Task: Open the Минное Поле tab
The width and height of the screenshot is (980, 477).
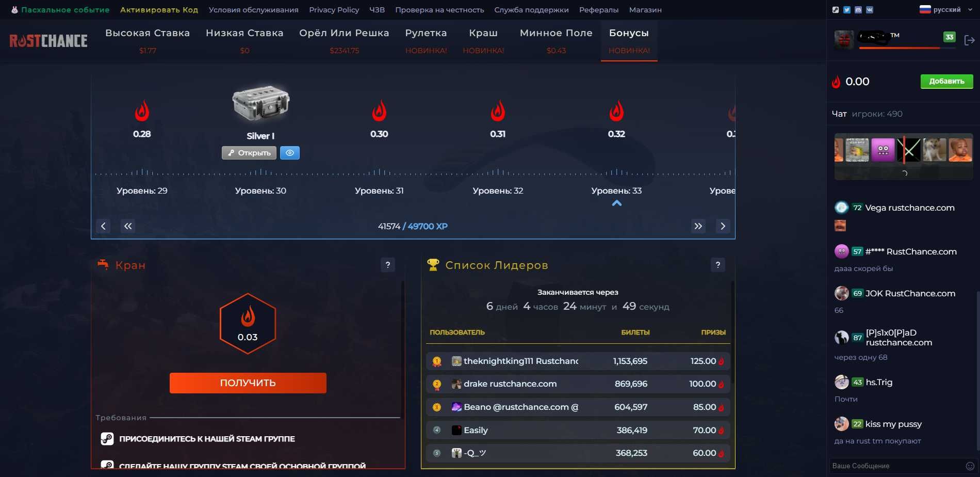Action: tap(556, 41)
